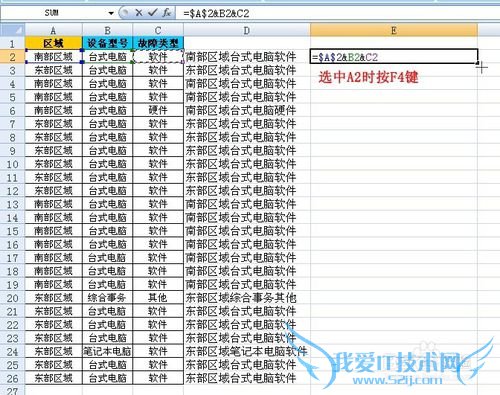Select column B header
Viewport: 500px width, 395px height.
coord(107,31)
